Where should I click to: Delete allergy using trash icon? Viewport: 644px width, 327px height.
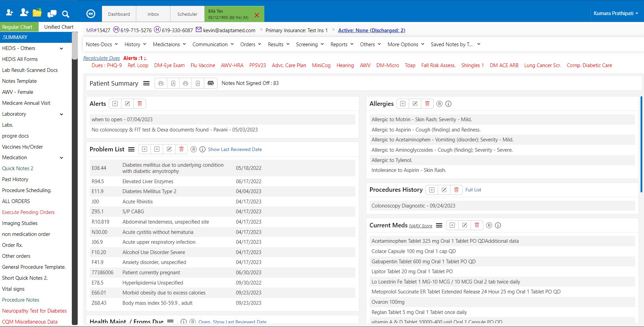pyautogui.click(x=427, y=104)
